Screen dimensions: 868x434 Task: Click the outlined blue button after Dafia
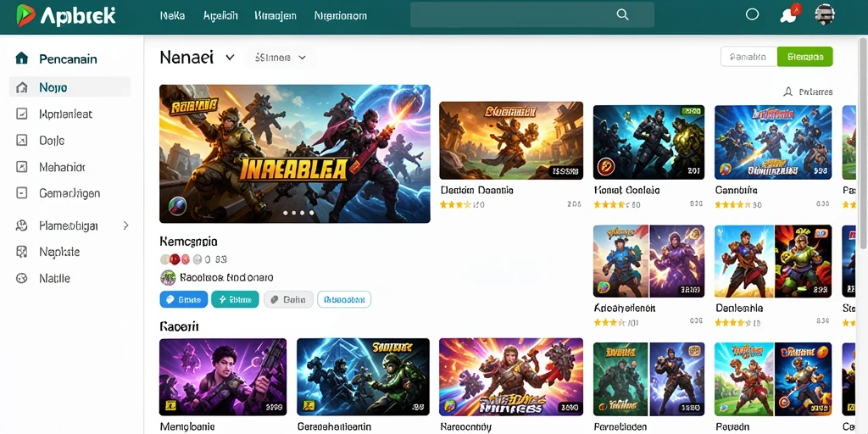[344, 299]
